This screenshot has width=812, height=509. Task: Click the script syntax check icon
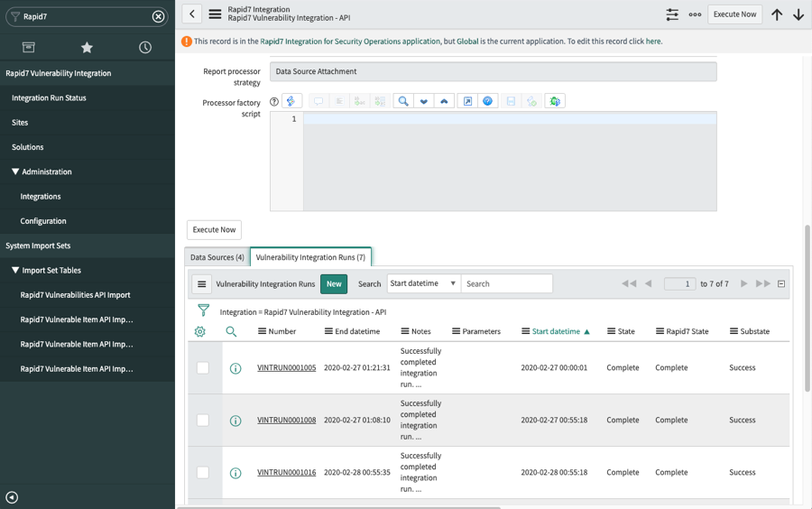tap(531, 101)
